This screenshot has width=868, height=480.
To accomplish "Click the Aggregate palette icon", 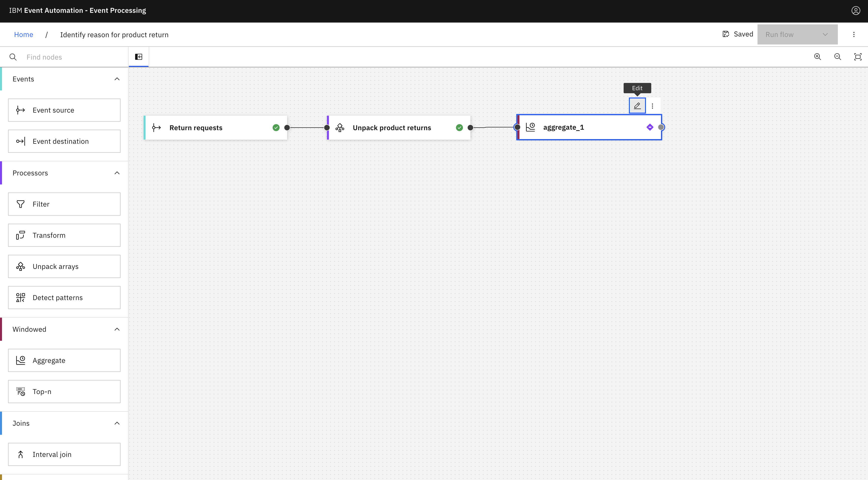I will (21, 360).
